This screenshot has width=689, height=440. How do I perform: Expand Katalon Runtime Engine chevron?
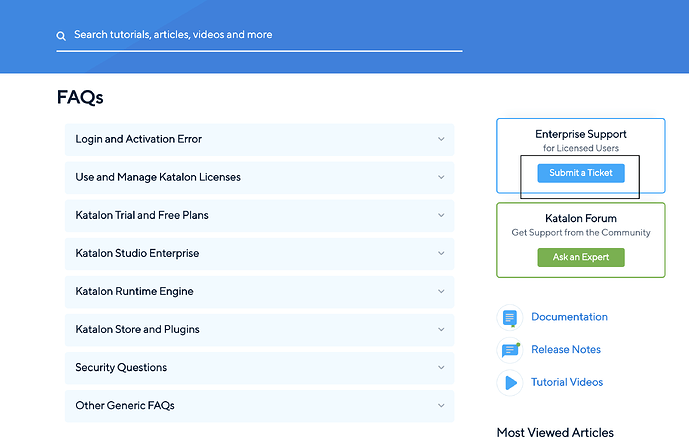pos(441,291)
